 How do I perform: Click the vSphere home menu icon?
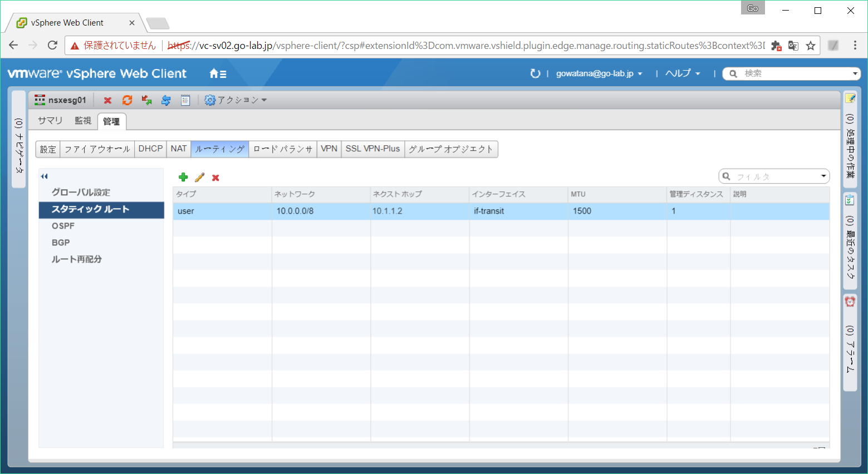217,73
